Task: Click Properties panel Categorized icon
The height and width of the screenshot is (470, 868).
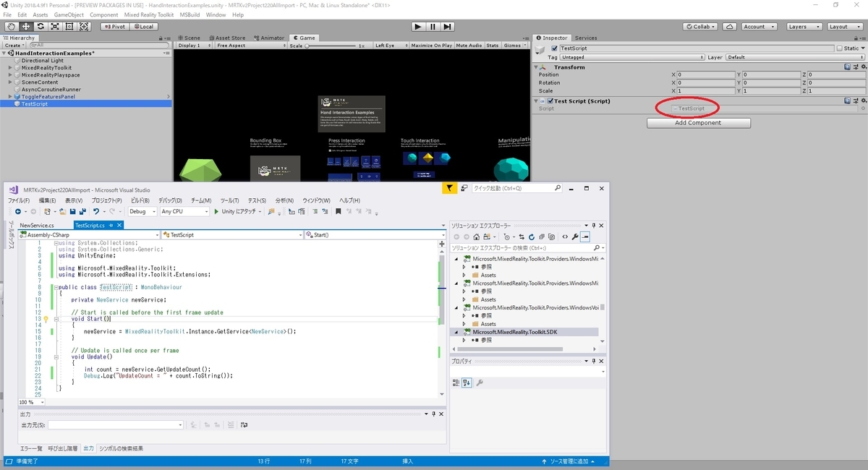Action: [x=456, y=383]
